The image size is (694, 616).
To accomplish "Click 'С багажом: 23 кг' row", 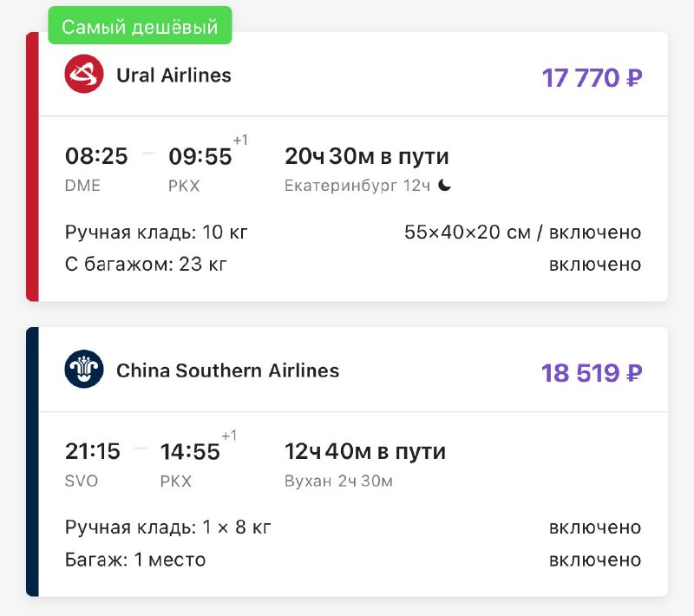I will [x=146, y=264].
